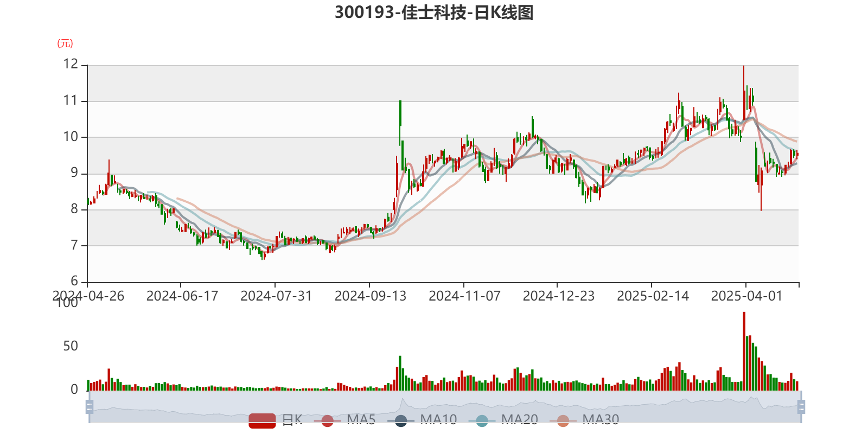Click the tallest red volume bar
The width and height of the screenshot is (868, 434).
[744, 350]
